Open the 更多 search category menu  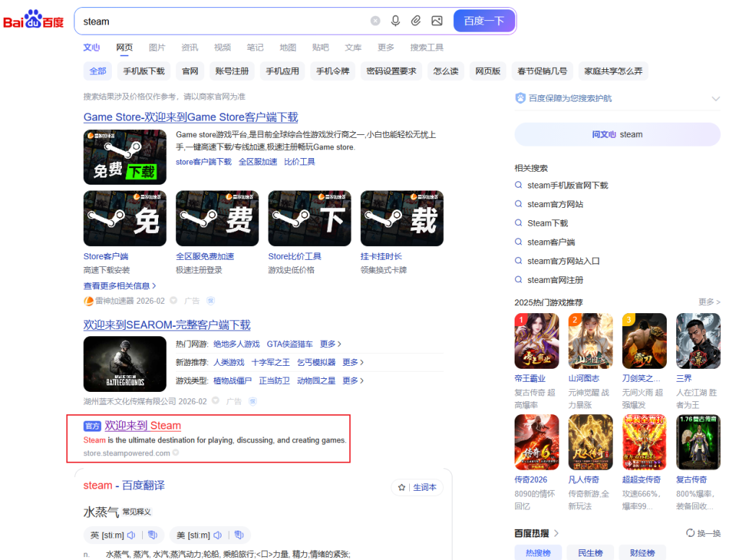[x=385, y=48]
